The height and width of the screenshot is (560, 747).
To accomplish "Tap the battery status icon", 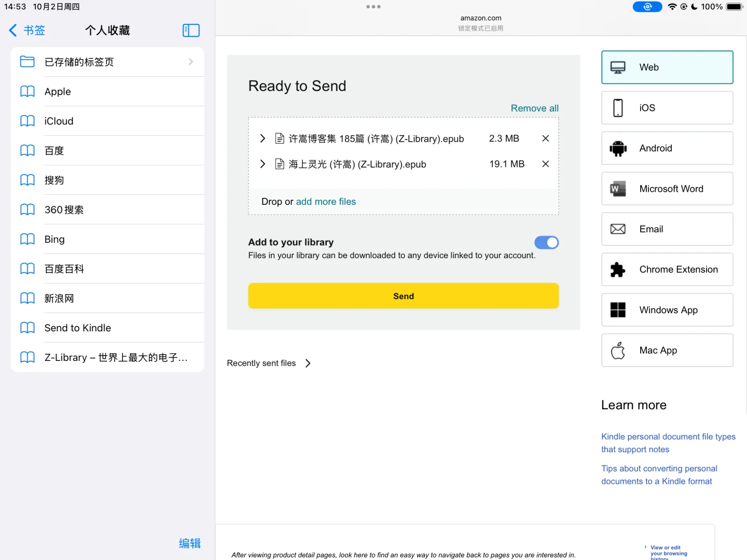I will 735,7.
